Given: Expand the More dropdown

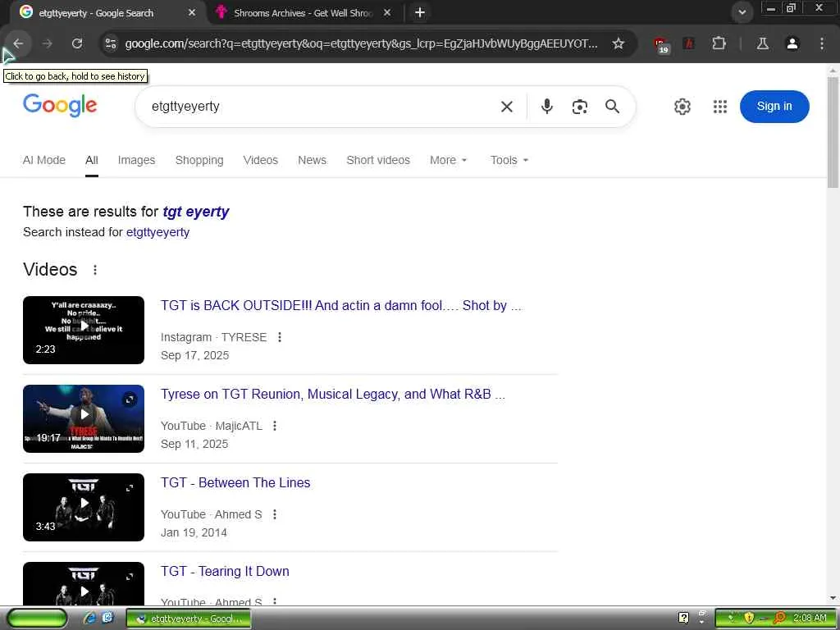Looking at the screenshot, I should tap(448, 160).
